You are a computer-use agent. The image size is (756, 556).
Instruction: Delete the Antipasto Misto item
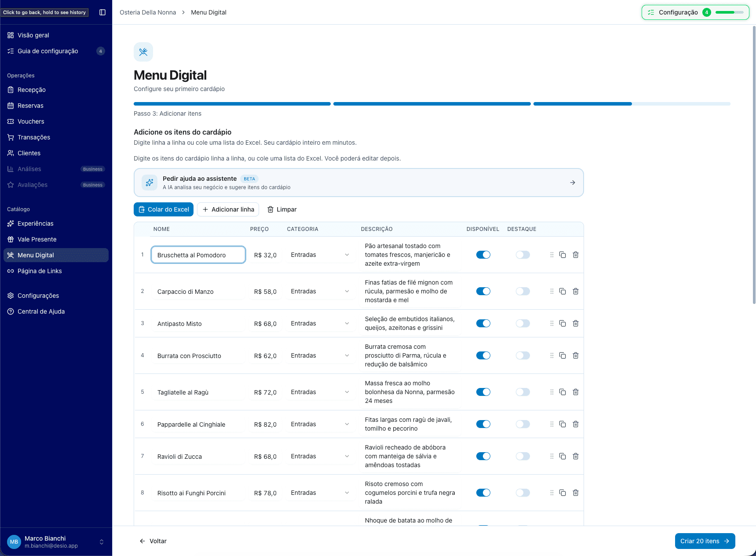tap(576, 323)
